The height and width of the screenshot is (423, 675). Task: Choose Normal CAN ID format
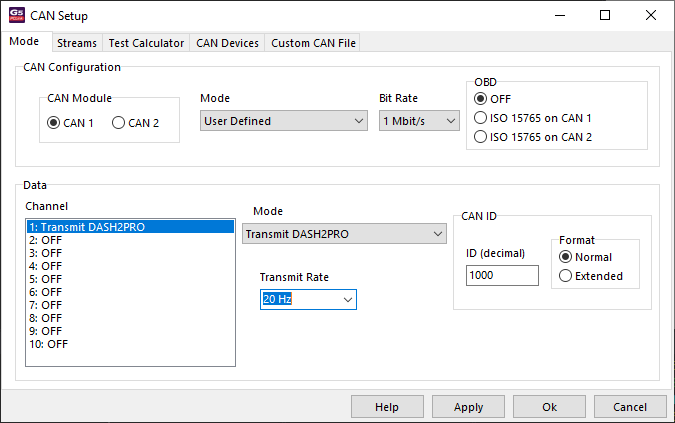(566, 258)
